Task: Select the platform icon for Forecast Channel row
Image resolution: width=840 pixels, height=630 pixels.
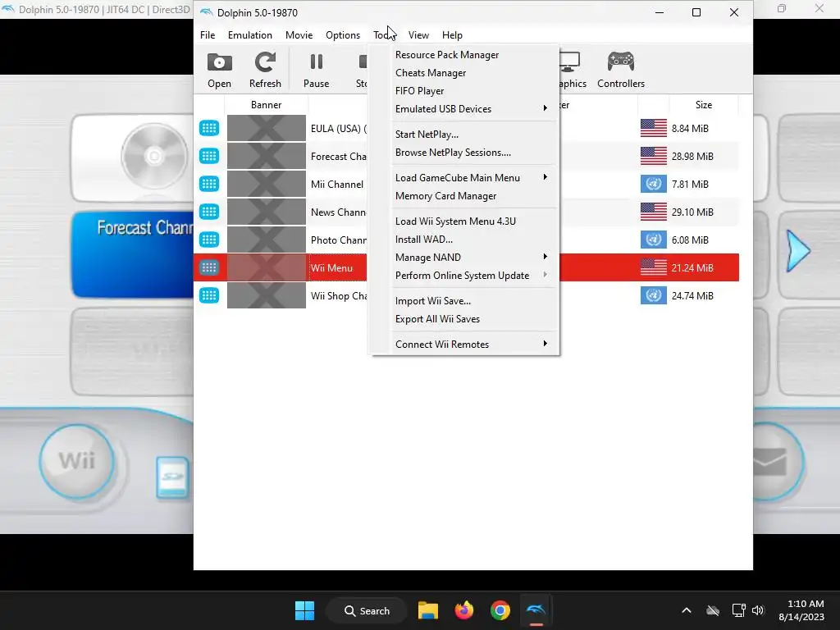Action: click(x=209, y=156)
